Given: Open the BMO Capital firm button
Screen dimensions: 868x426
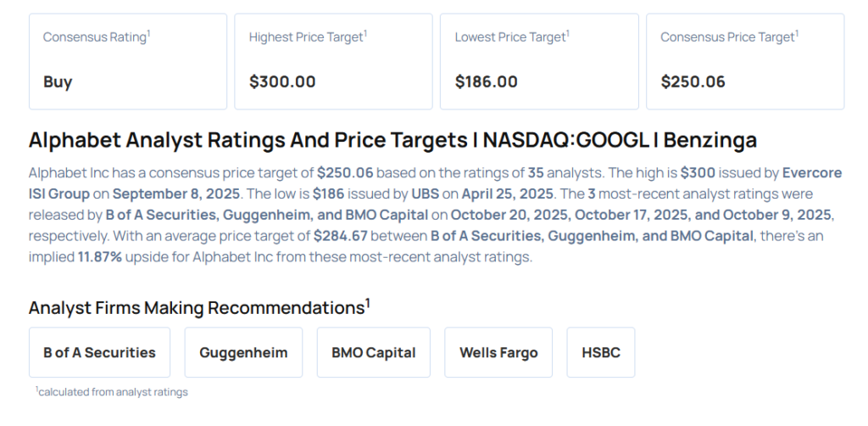Looking at the screenshot, I should click(373, 352).
